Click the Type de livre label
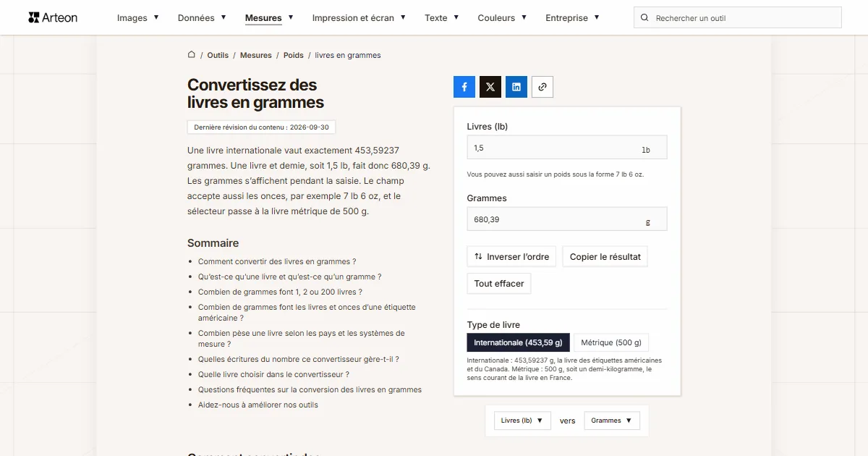The width and height of the screenshot is (868, 456). click(x=493, y=325)
